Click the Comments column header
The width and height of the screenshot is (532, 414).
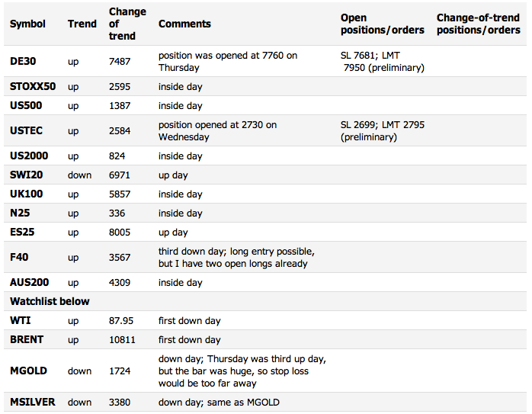pos(184,24)
